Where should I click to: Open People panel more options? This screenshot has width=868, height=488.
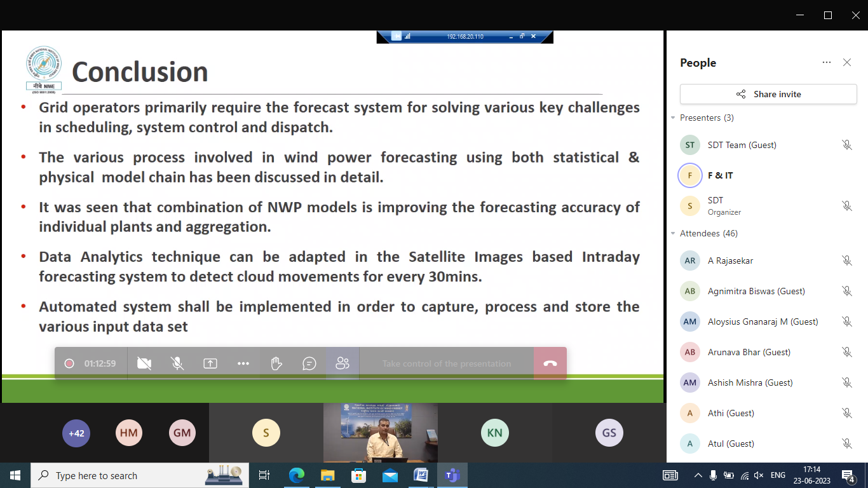(x=826, y=62)
